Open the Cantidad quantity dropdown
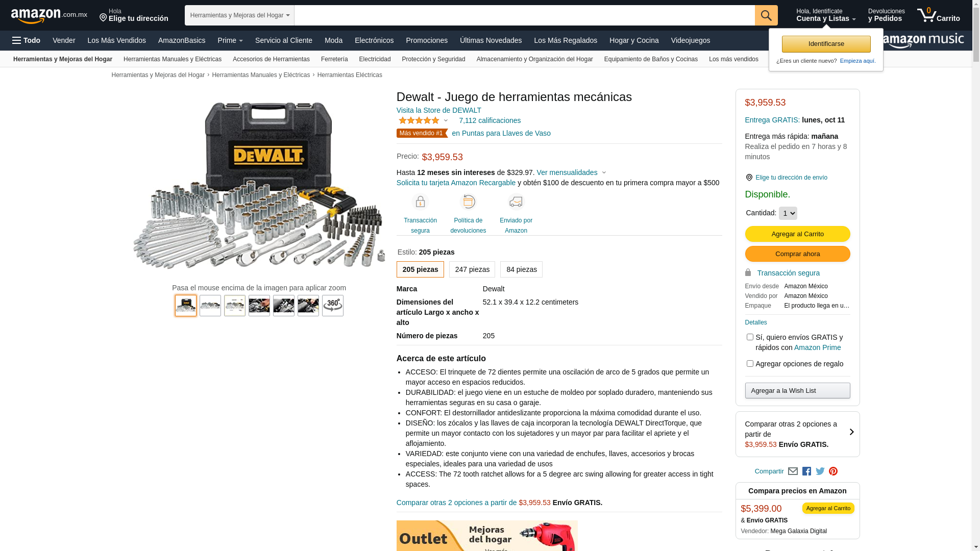980x551 pixels. point(788,213)
